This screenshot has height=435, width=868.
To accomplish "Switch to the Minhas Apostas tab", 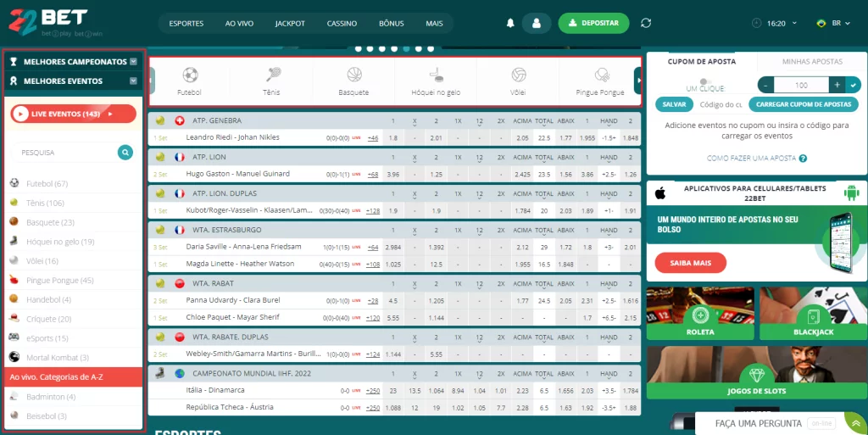I will [812, 61].
